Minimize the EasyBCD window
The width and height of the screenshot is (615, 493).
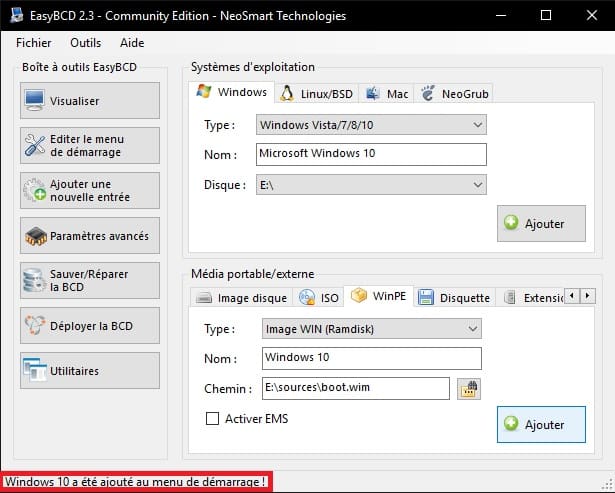501,15
